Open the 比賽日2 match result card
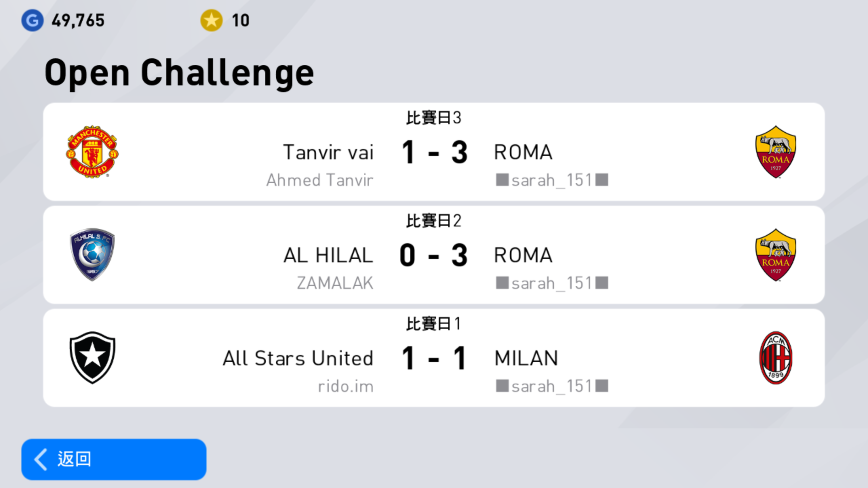This screenshot has width=868, height=488. 434,255
